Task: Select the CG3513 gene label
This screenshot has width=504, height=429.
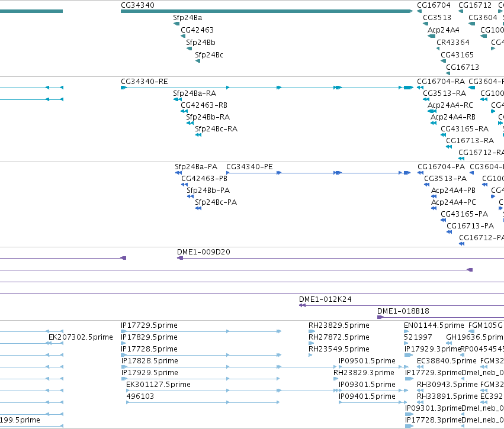Action: tap(437, 18)
